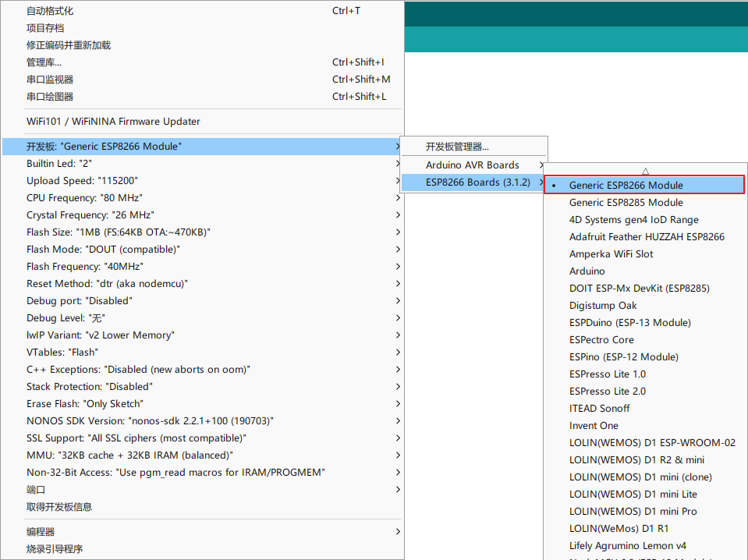Viewport: 748px width, 560px height.
Task: Click the board list scroll-up triangle
Action: point(646,172)
